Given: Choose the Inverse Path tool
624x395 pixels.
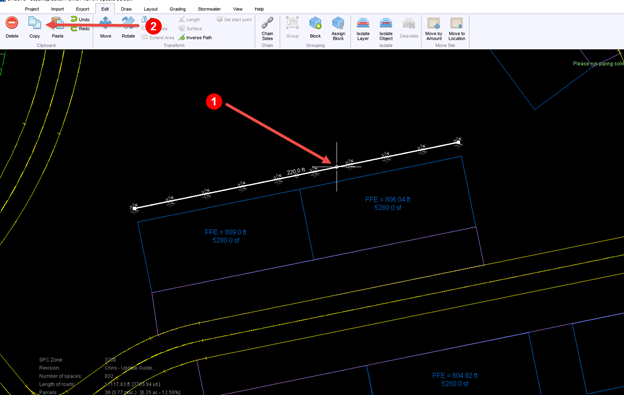Looking at the screenshot, I should click(x=195, y=38).
